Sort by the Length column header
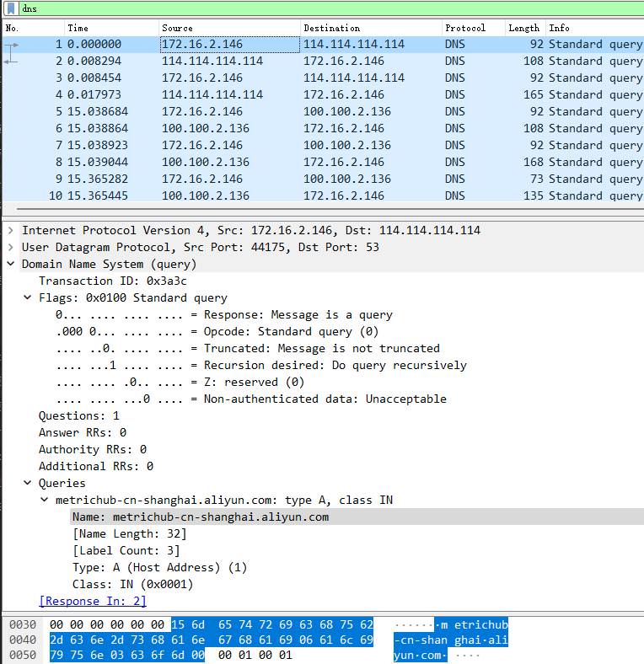The width and height of the screenshot is (644, 664). (525, 28)
